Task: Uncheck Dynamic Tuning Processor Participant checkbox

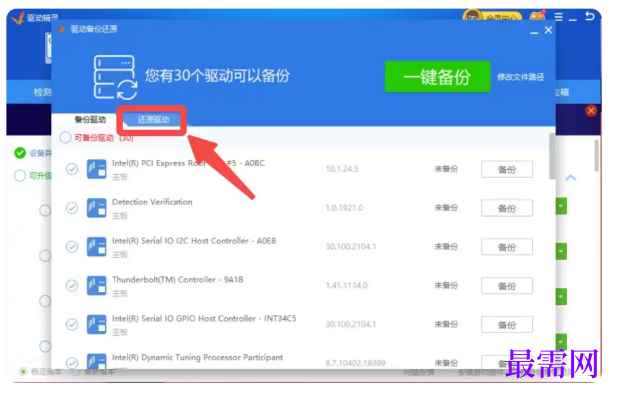Action: pos(72,363)
